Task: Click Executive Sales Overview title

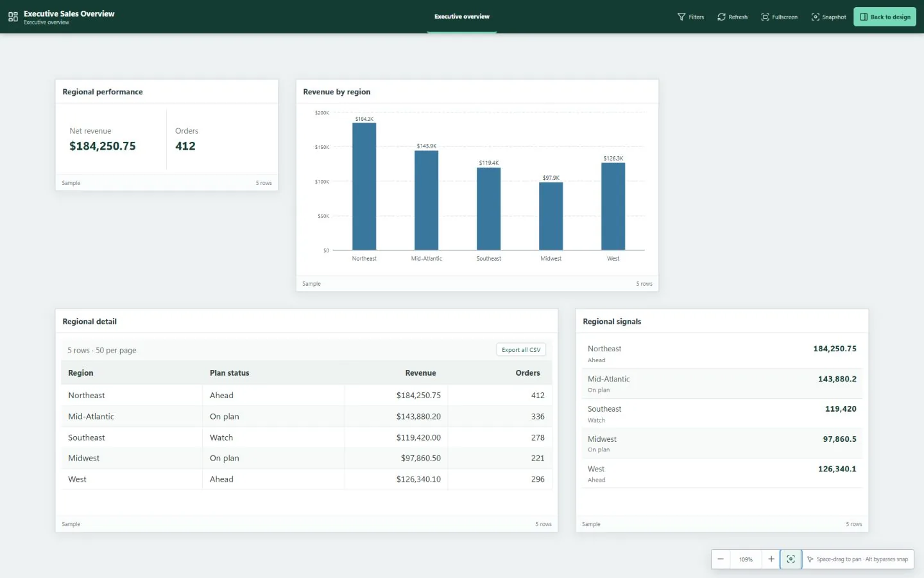Action: point(69,13)
